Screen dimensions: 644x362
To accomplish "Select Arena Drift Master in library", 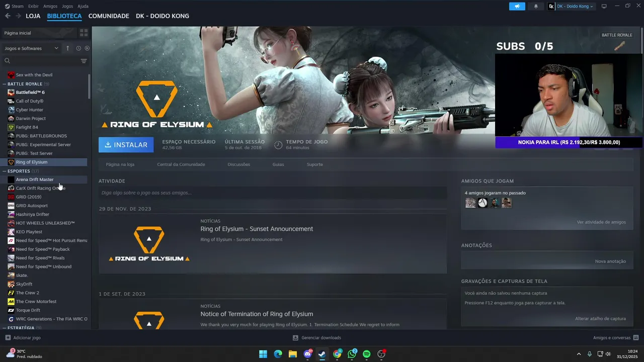I will click(x=35, y=179).
